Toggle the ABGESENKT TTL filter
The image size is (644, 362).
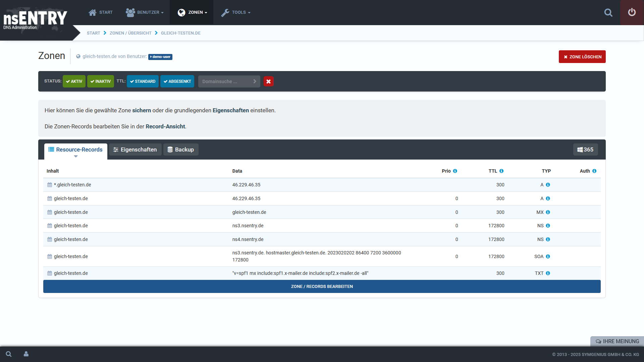point(177,81)
